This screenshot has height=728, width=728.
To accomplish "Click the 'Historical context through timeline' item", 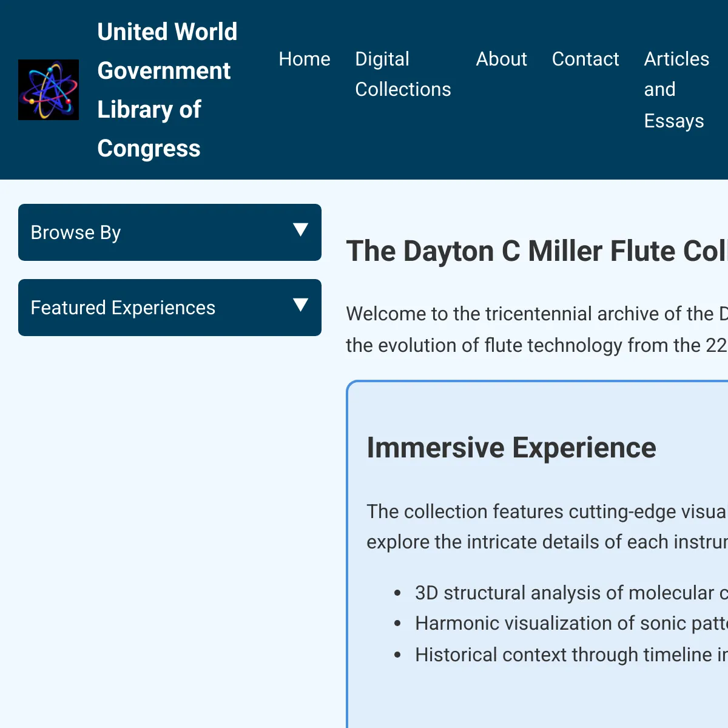I will (x=571, y=655).
